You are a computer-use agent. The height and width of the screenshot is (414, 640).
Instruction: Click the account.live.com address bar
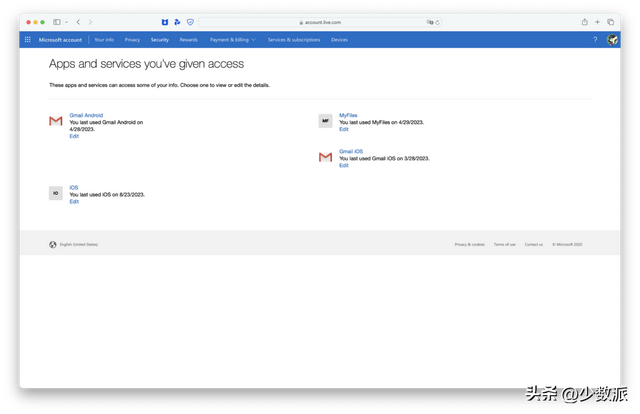point(320,22)
